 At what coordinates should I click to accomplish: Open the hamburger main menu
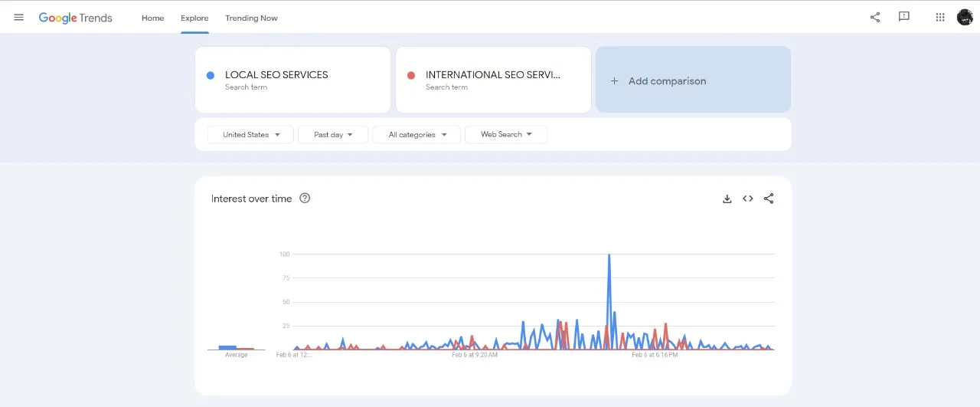19,18
